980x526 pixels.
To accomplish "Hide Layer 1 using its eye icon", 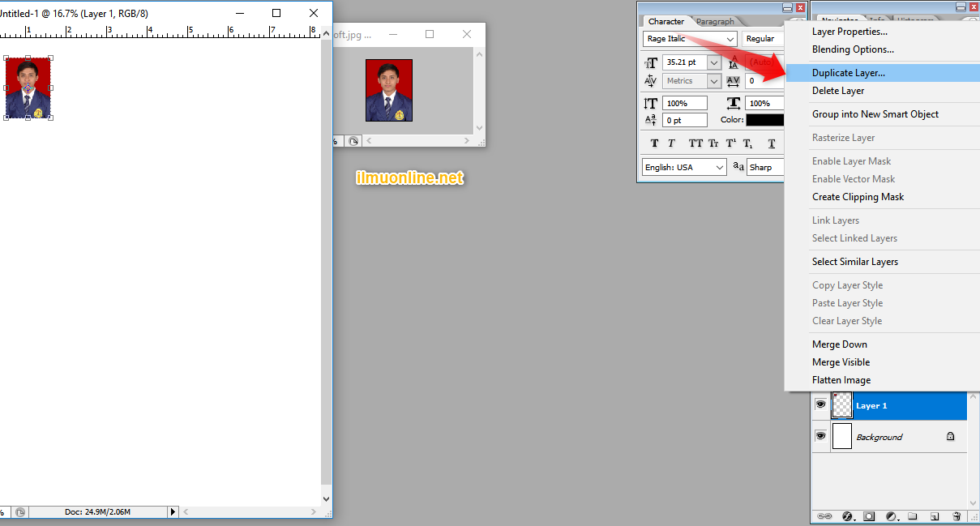I will (820, 404).
